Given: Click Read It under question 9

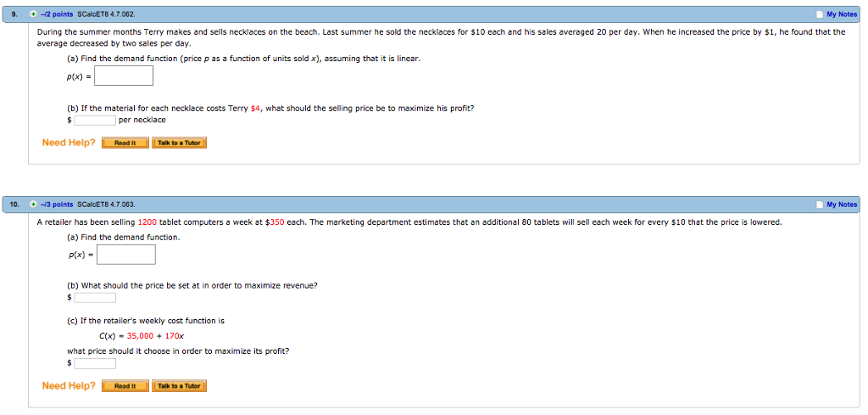Looking at the screenshot, I should pos(125,143).
